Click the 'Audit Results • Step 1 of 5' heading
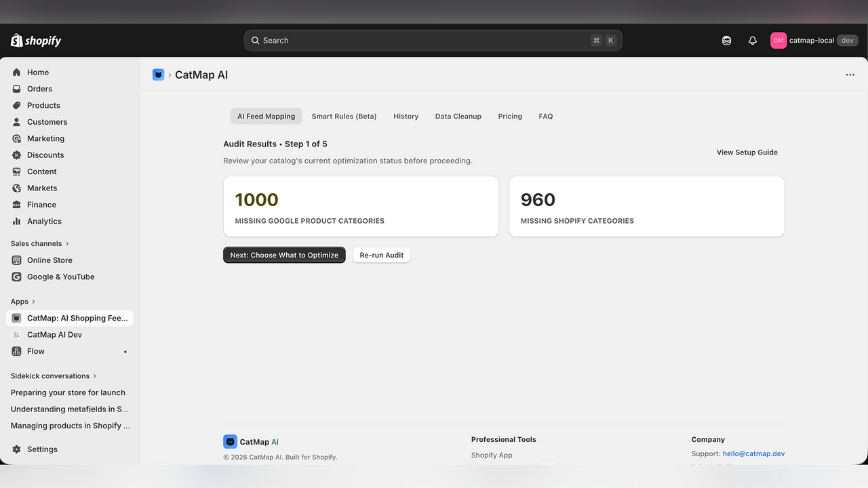The height and width of the screenshot is (488, 868). [x=275, y=144]
